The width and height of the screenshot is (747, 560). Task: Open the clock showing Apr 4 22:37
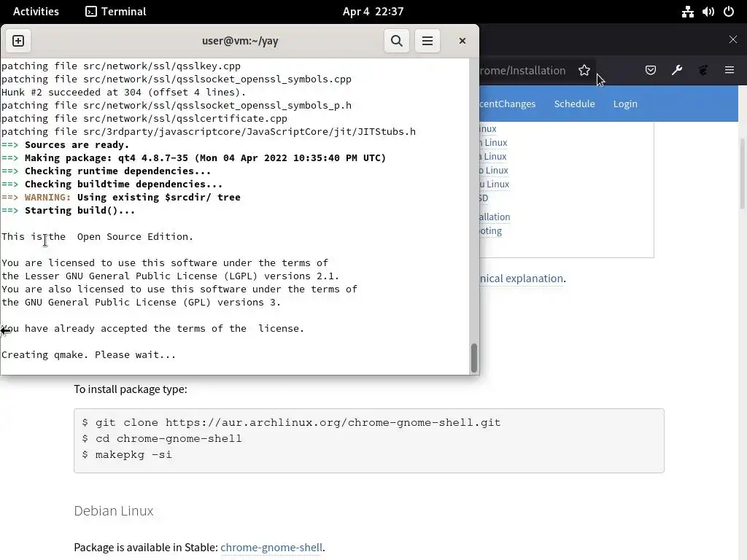coord(373,12)
